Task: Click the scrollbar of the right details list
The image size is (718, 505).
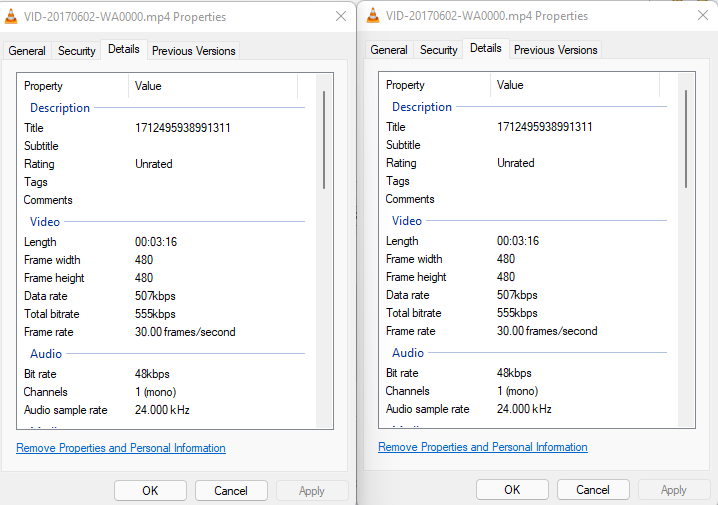Action: [x=685, y=139]
